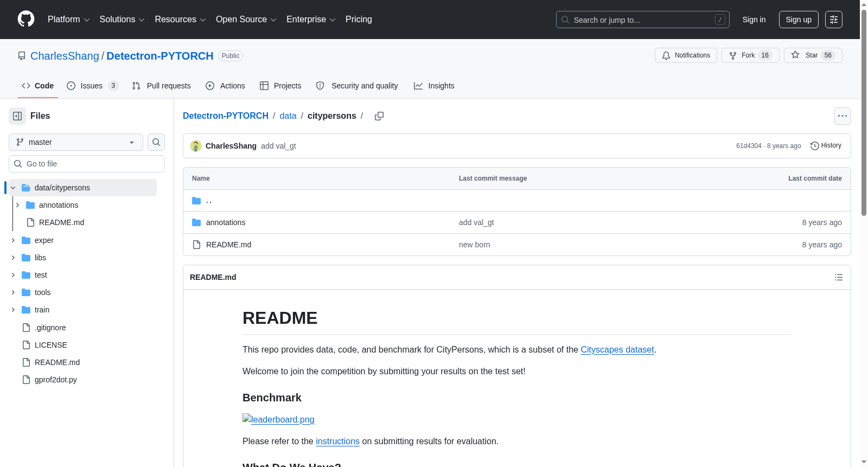Open the Security and quality tab
Viewport: 868px width, 467px height.
pos(357,86)
